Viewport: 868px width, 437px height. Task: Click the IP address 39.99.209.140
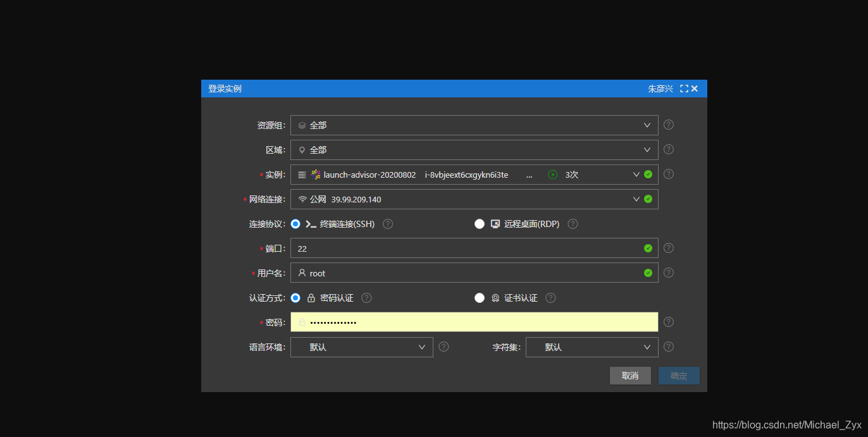(356, 199)
